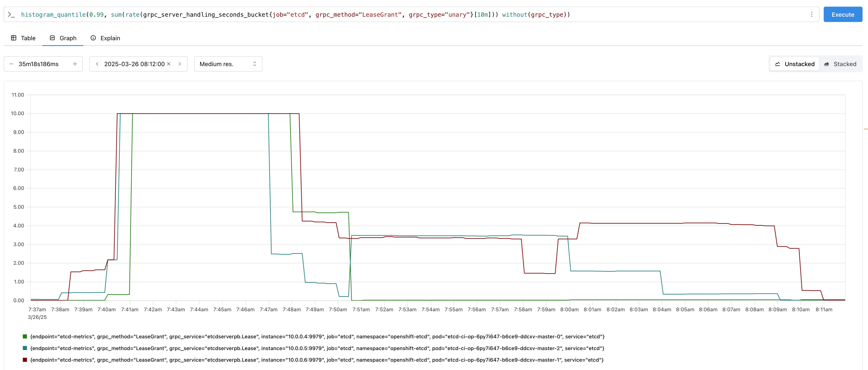
Task: Click master-1 legend entry text
Action: coord(317,360)
